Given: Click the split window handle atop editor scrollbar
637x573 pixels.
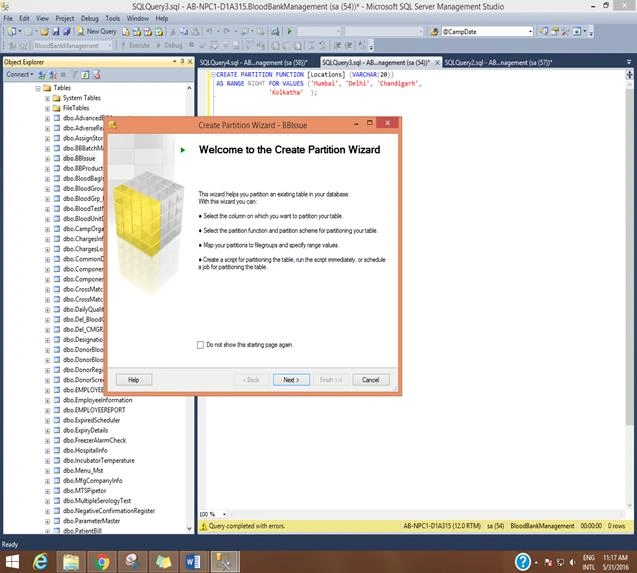Looking at the screenshot, I should [x=629, y=74].
